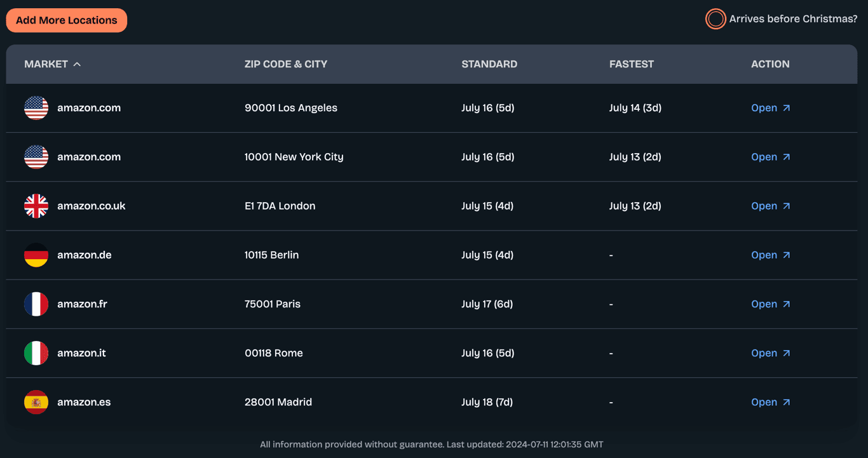Image resolution: width=868 pixels, height=458 pixels.
Task: Open the New York City listing link
Action: 771,157
